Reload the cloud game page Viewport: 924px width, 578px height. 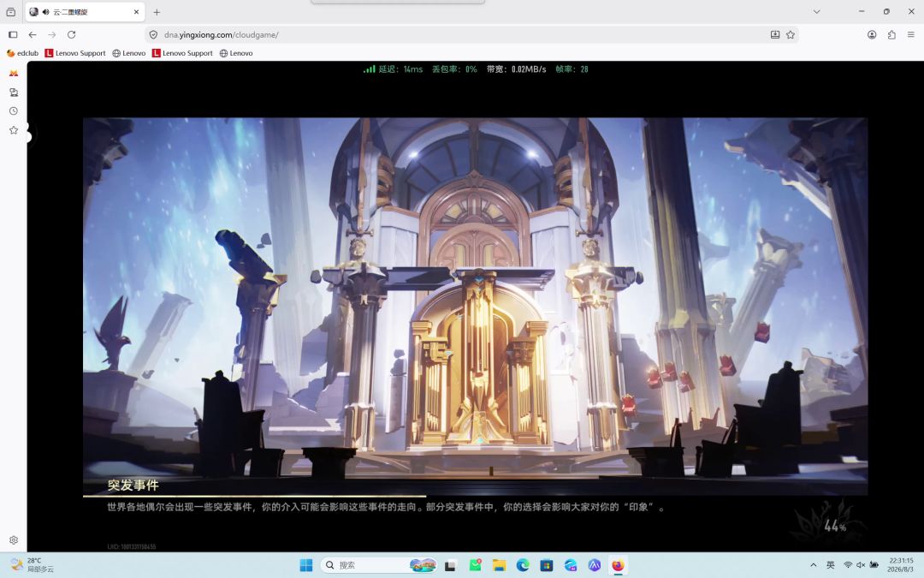(x=71, y=35)
